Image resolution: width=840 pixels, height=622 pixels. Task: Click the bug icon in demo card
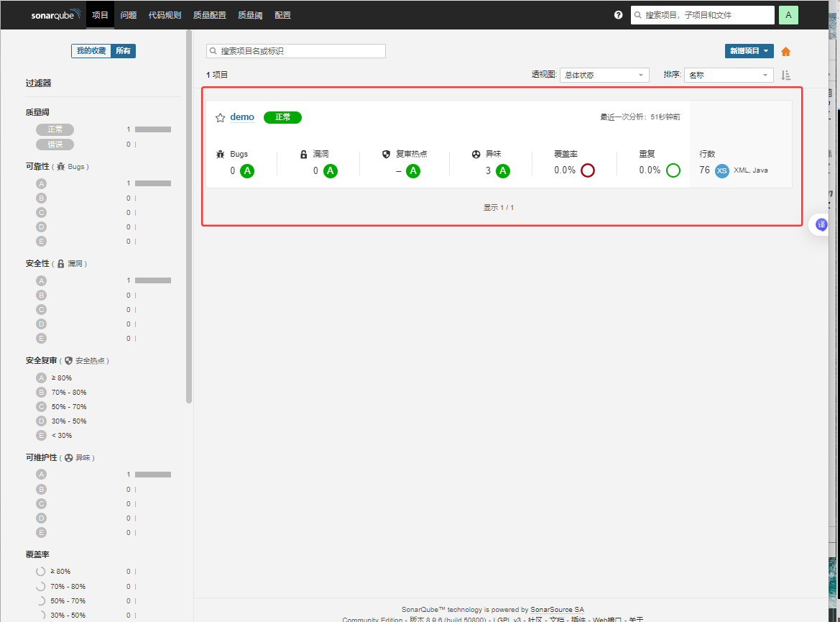point(220,155)
